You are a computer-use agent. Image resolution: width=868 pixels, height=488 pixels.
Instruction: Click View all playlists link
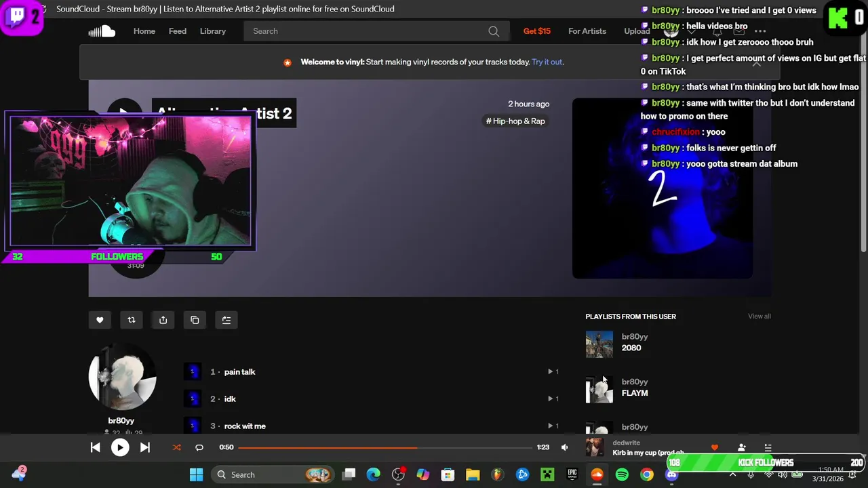coord(759,317)
